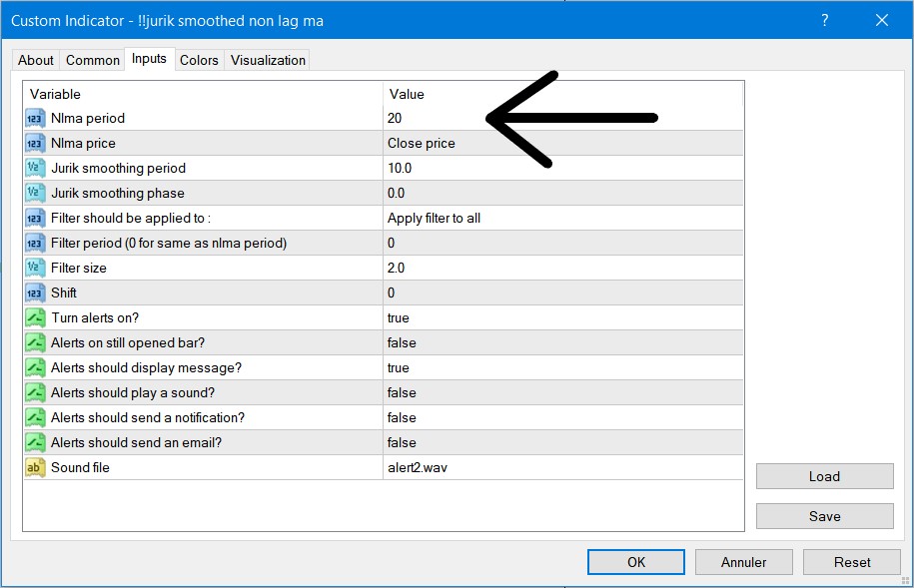
Task: Click the integer icon beside Nlma period
Action: click(x=35, y=118)
